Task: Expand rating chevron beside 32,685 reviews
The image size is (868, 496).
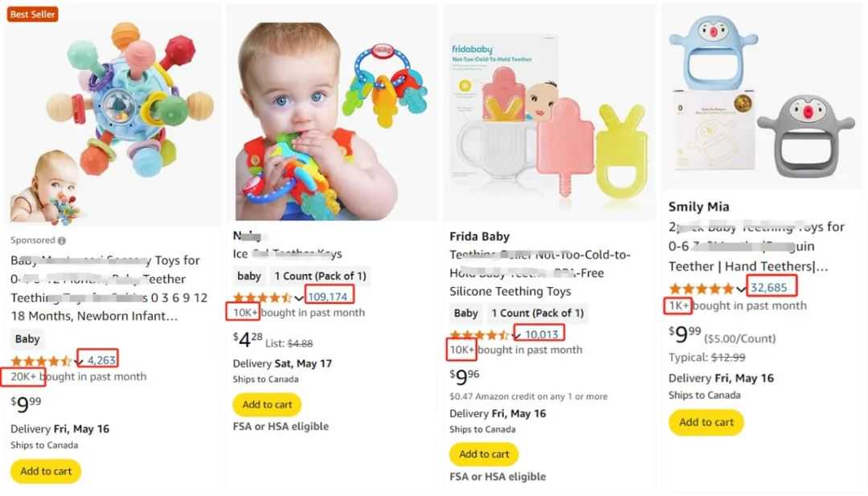Action: coord(742,289)
